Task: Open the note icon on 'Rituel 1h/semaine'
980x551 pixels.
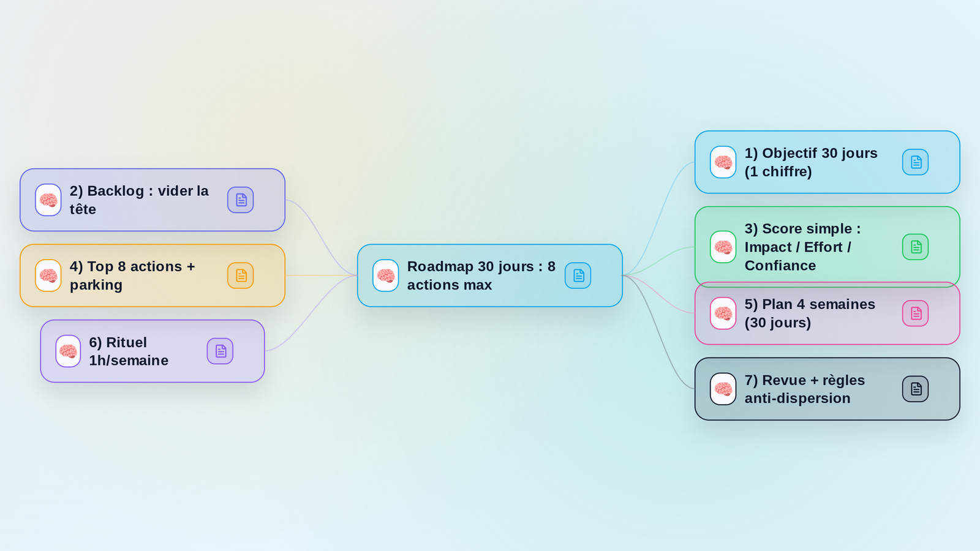Action: [x=219, y=351]
